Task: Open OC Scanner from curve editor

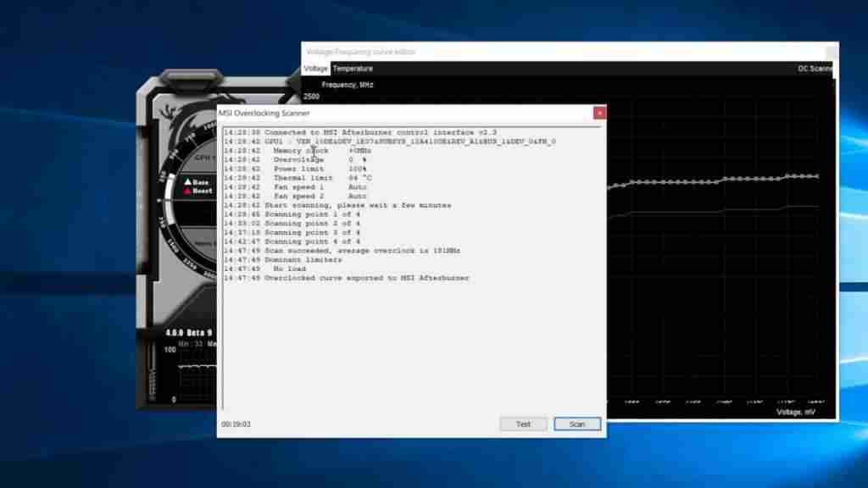Action: [815, 69]
